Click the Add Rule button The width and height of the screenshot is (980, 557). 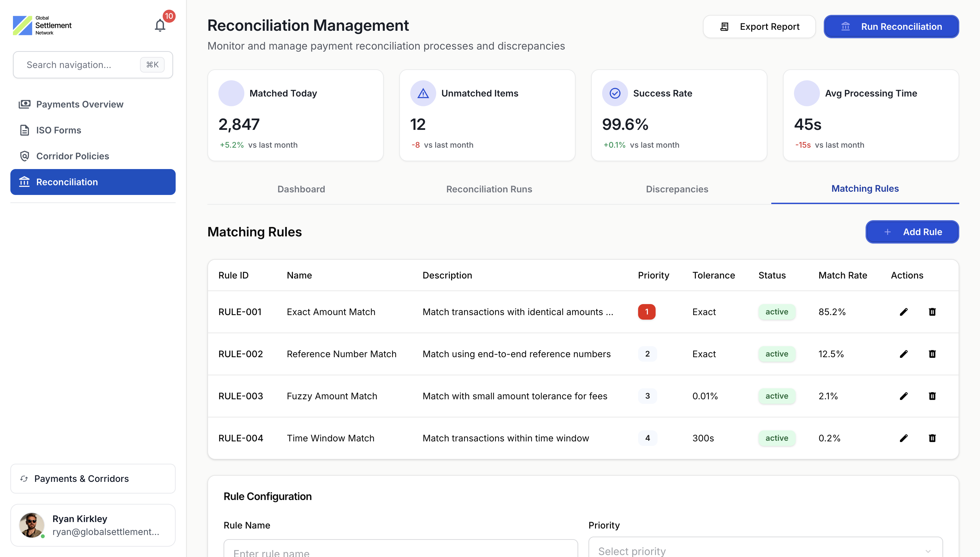[x=912, y=232]
